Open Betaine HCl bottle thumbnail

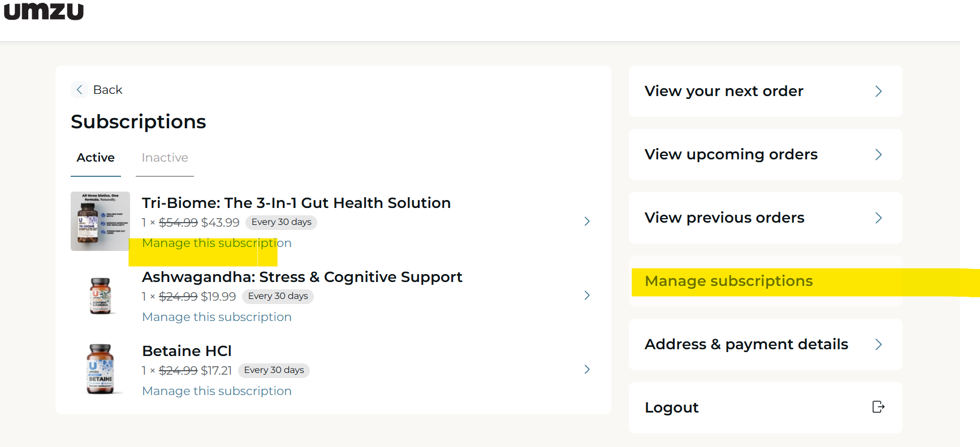pyautogui.click(x=101, y=370)
